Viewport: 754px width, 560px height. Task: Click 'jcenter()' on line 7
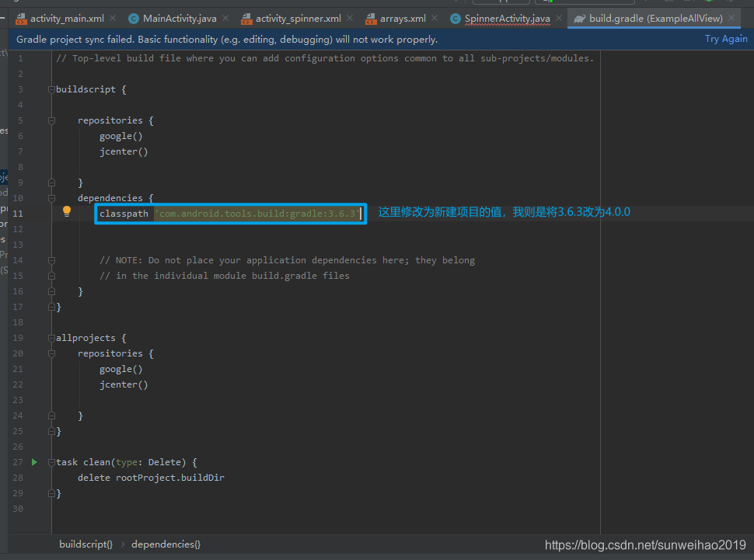pos(124,151)
